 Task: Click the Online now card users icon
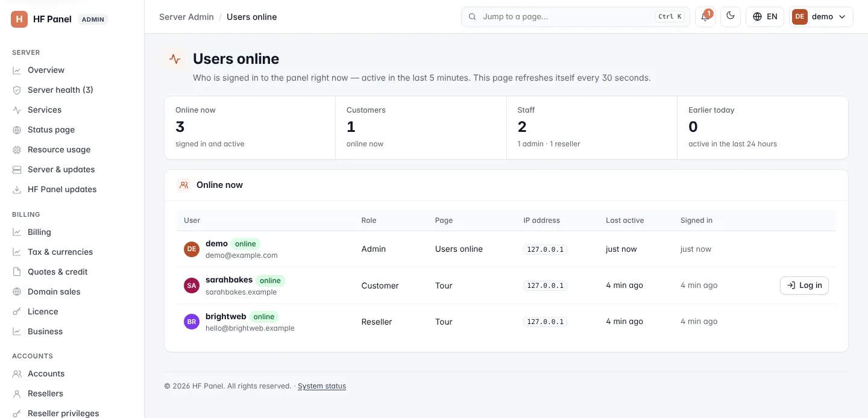pyautogui.click(x=184, y=185)
